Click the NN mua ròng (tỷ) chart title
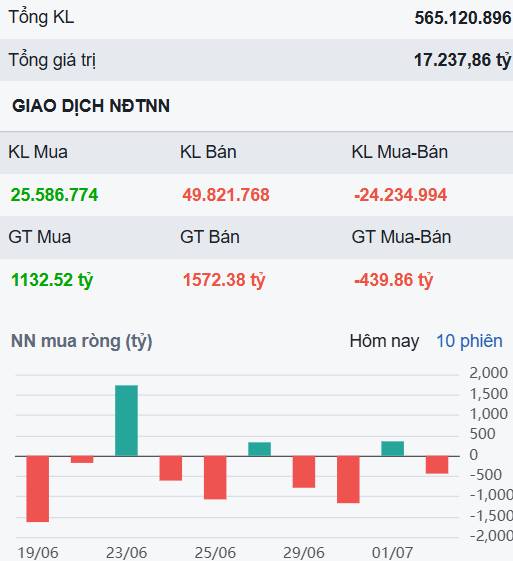This screenshot has height=561, width=513. click(82, 341)
